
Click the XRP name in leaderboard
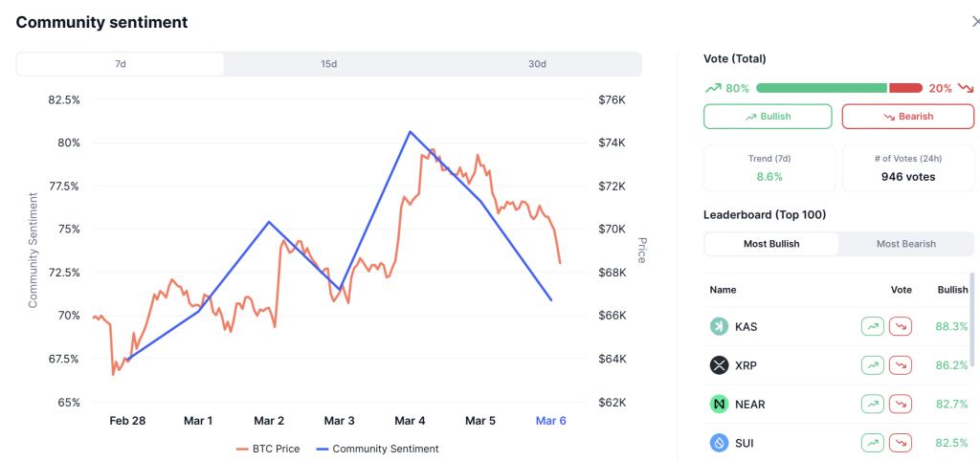746,365
